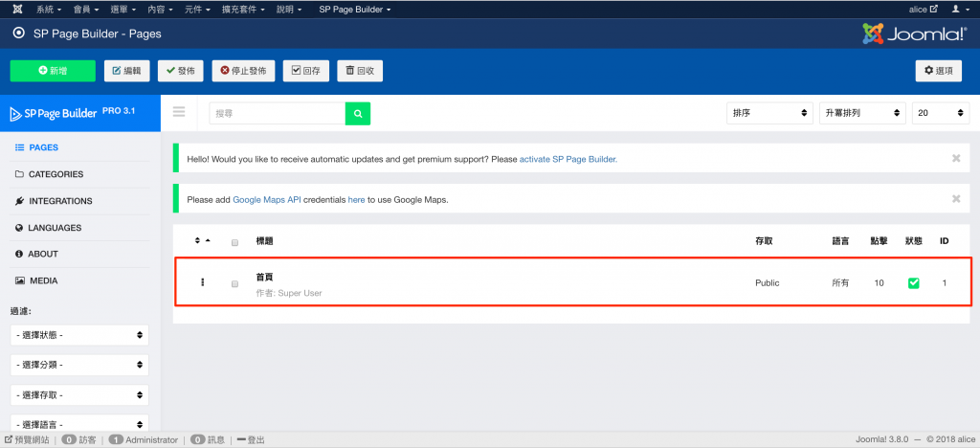Open the 選擇狀態 filter dropdown

click(x=79, y=335)
